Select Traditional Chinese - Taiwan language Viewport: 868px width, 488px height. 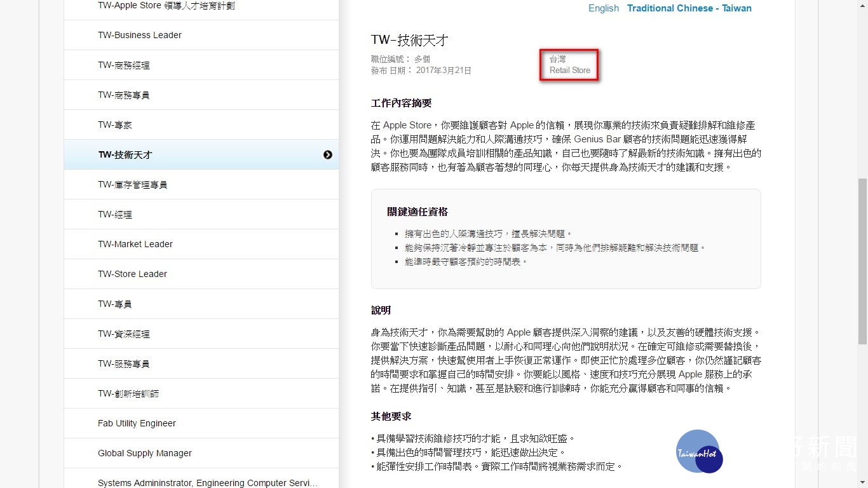tap(689, 8)
